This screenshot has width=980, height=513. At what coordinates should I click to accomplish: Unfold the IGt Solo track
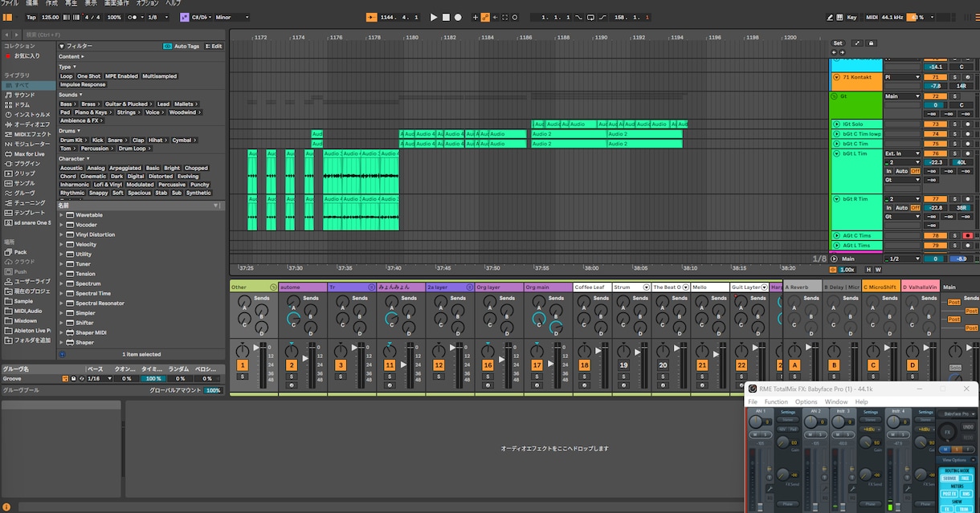tap(836, 124)
